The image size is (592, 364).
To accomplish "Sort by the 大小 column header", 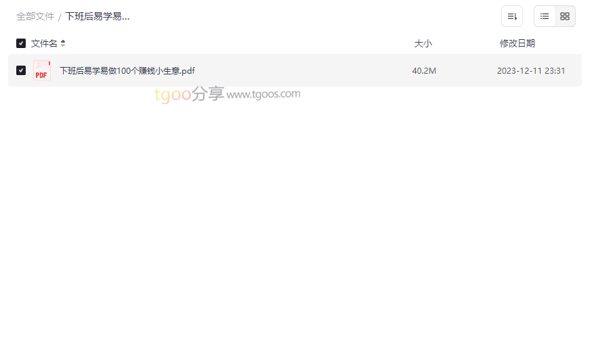I will point(423,43).
